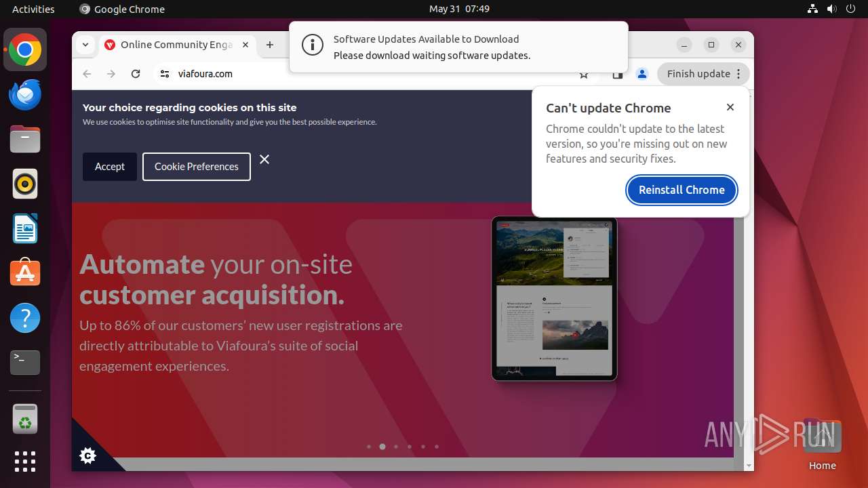Launch Thunderbird mail from the dock

[x=25, y=95]
